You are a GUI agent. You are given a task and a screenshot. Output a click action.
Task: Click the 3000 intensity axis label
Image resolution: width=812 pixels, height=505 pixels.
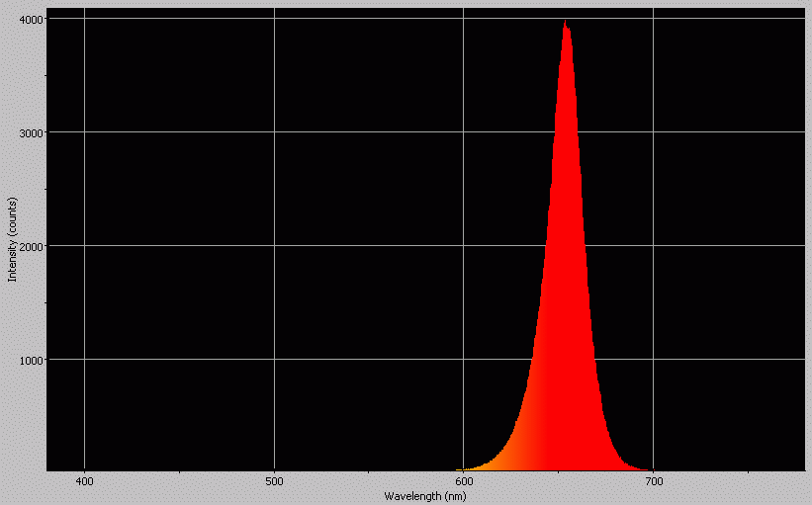[31, 132]
